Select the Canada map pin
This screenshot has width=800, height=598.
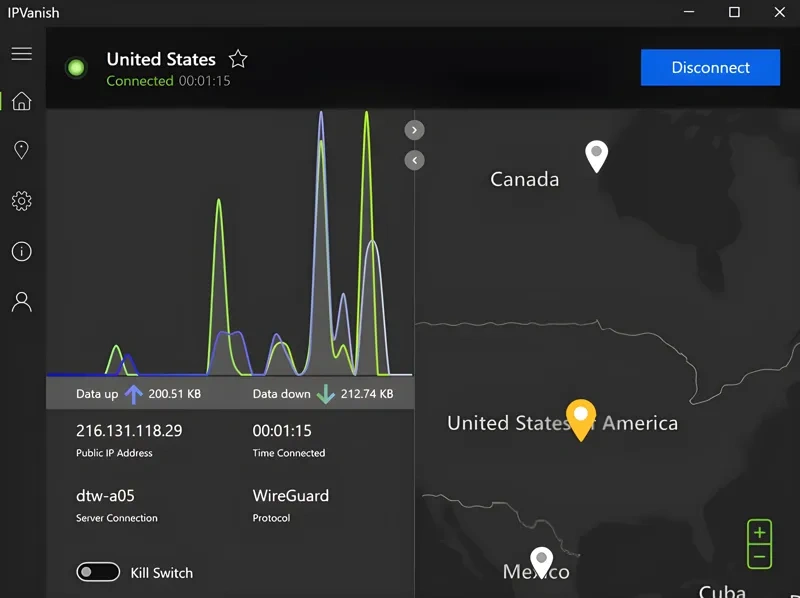coord(596,154)
